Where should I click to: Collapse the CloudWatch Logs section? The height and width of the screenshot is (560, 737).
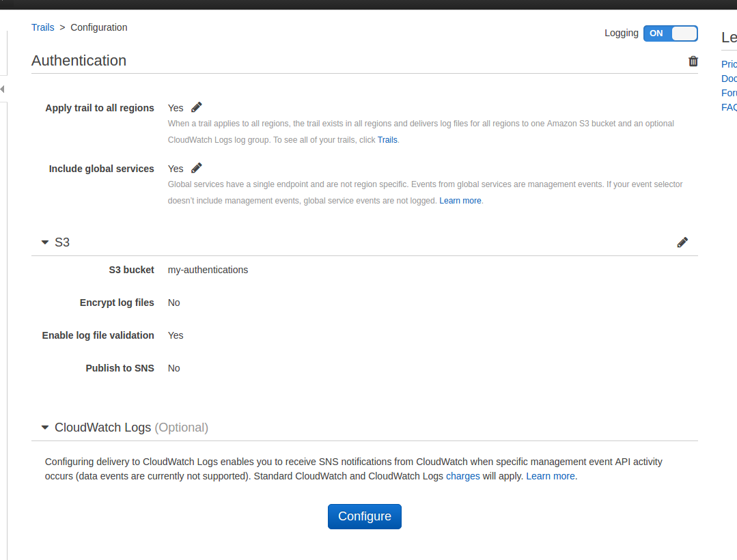click(45, 428)
